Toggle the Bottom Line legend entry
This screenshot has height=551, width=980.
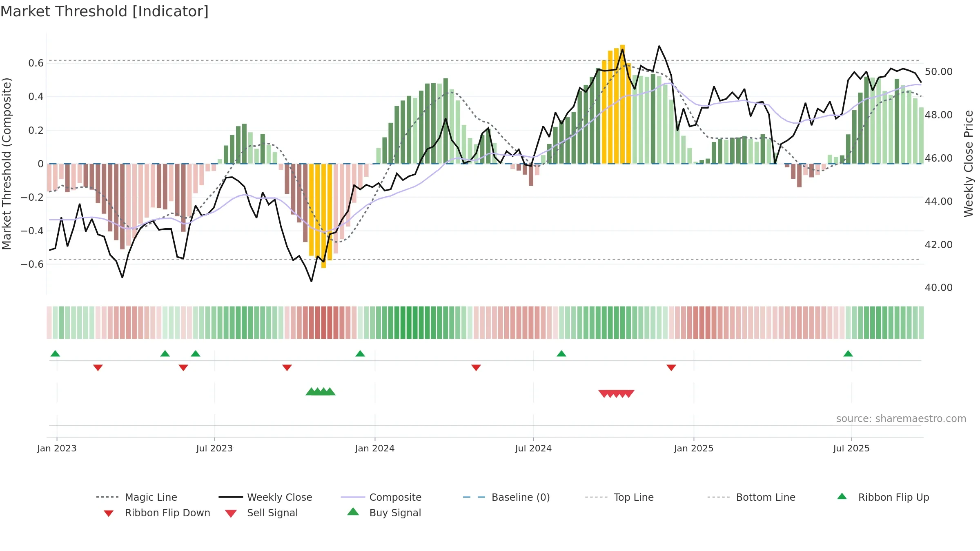click(751, 497)
